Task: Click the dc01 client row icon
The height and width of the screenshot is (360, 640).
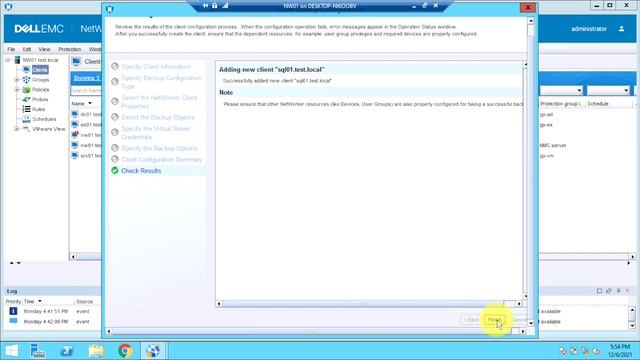Action: [x=75, y=114]
